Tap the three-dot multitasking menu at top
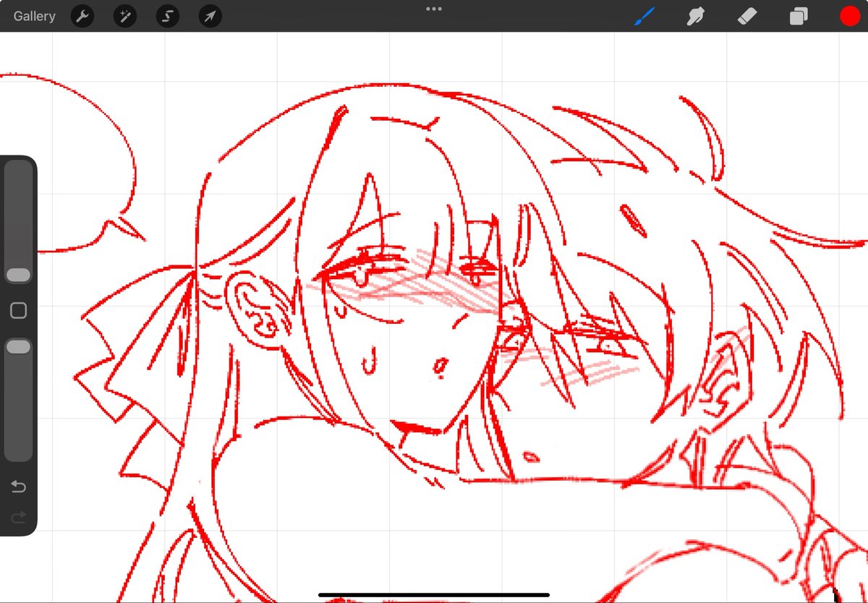The width and height of the screenshot is (868, 603). [434, 9]
